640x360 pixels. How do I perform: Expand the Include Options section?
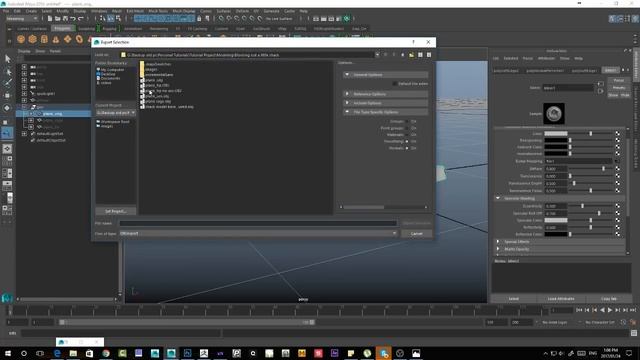(x=347, y=103)
